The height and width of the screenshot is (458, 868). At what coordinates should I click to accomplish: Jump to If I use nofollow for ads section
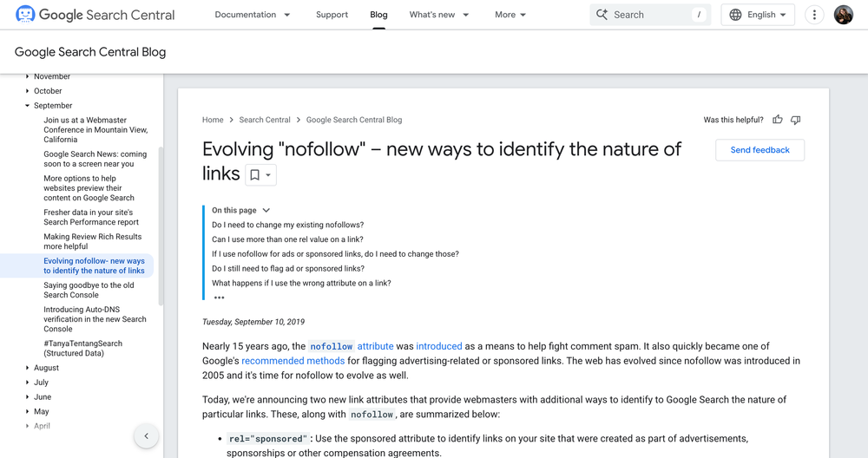[x=335, y=254]
